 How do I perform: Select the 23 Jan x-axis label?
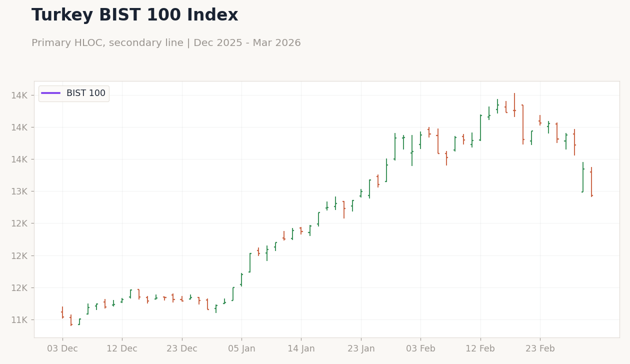pos(361,349)
